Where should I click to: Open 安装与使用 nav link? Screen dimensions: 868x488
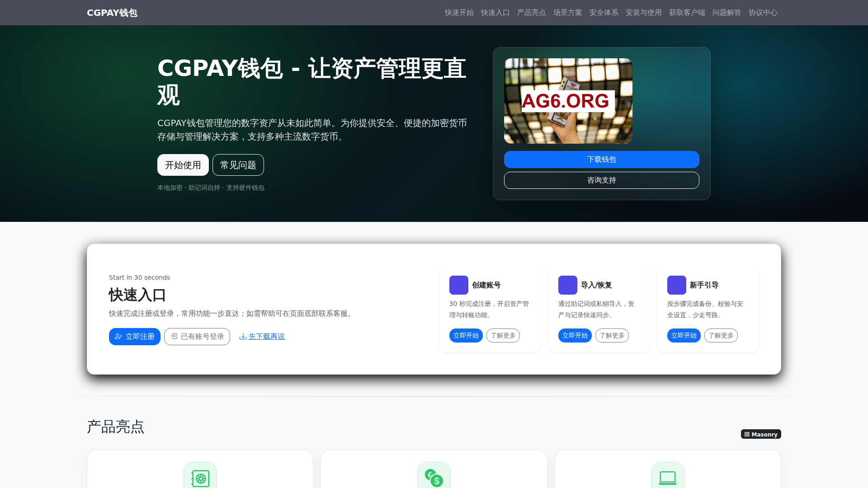pyautogui.click(x=643, y=13)
